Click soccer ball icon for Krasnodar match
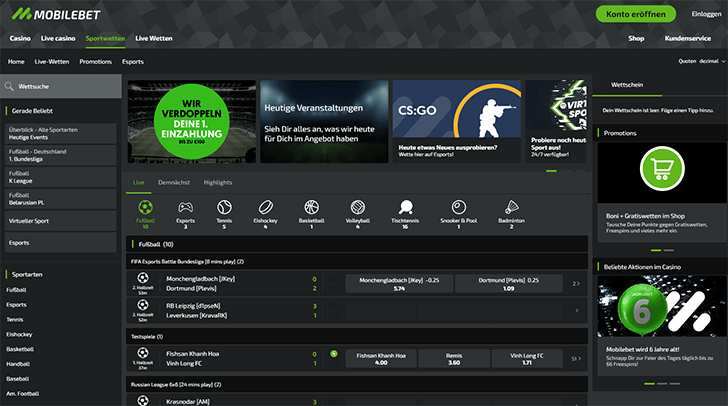The image size is (728, 406). (x=143, y=400)
